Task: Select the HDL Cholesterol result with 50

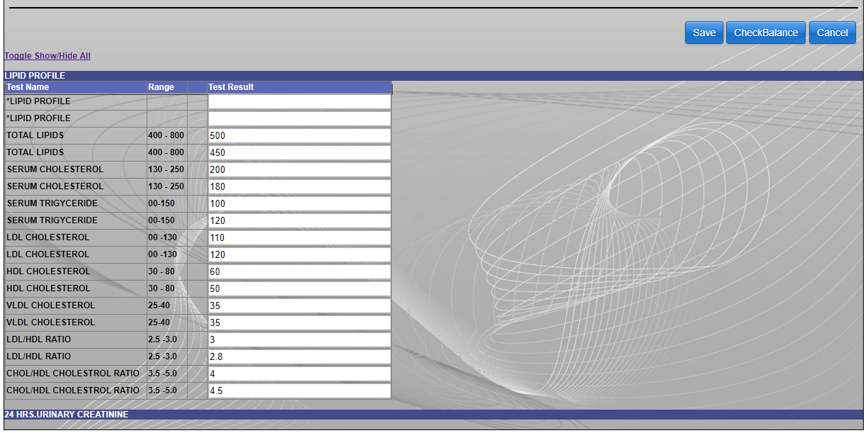Action: pos(299,288)
